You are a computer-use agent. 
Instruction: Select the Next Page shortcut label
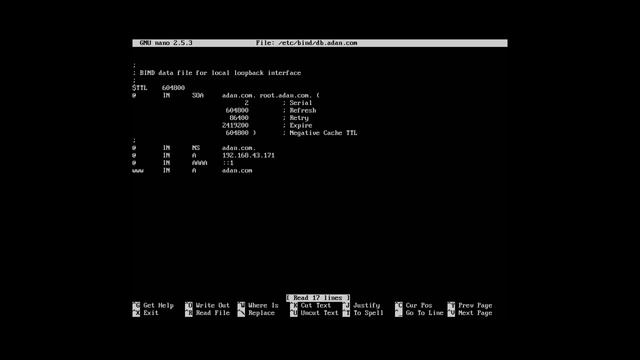[475, 313]
